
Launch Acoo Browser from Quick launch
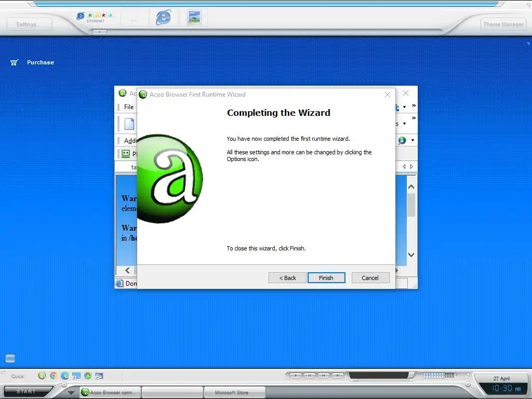(42, 375)
